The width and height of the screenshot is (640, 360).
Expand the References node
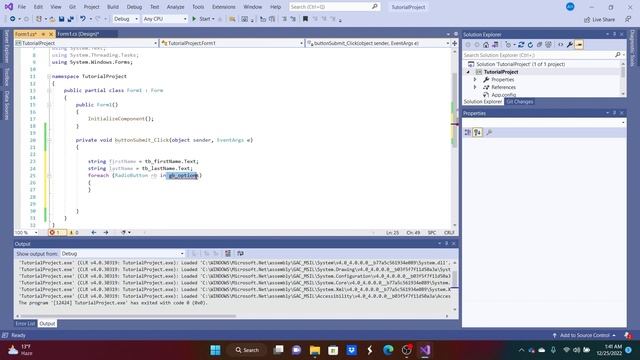[475, 87]
